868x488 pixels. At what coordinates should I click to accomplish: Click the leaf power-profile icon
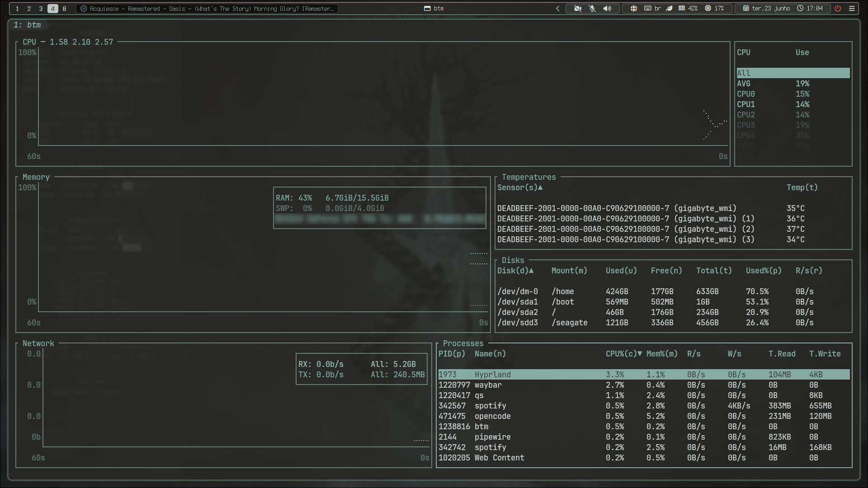click(x=670, y=9)
